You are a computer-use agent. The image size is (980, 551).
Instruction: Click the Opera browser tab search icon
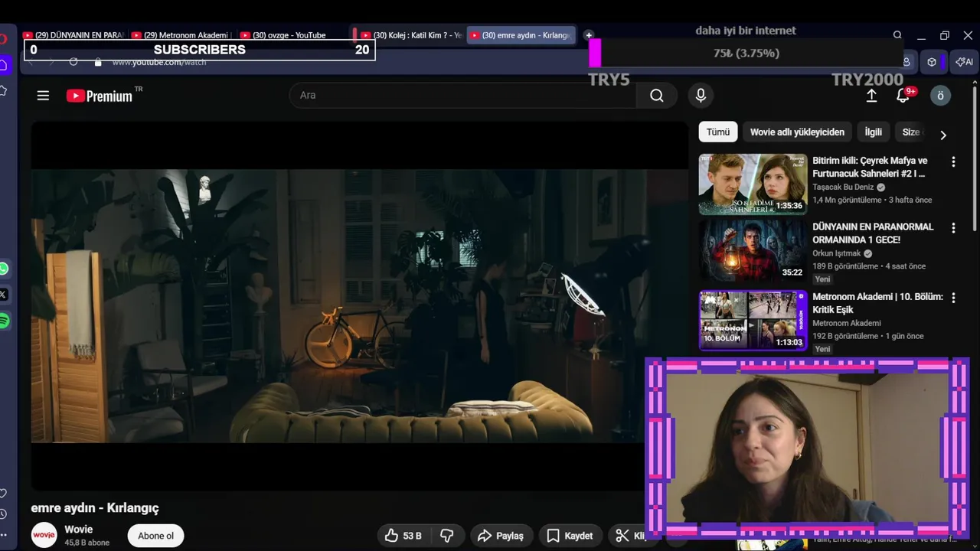click(897, 35)
